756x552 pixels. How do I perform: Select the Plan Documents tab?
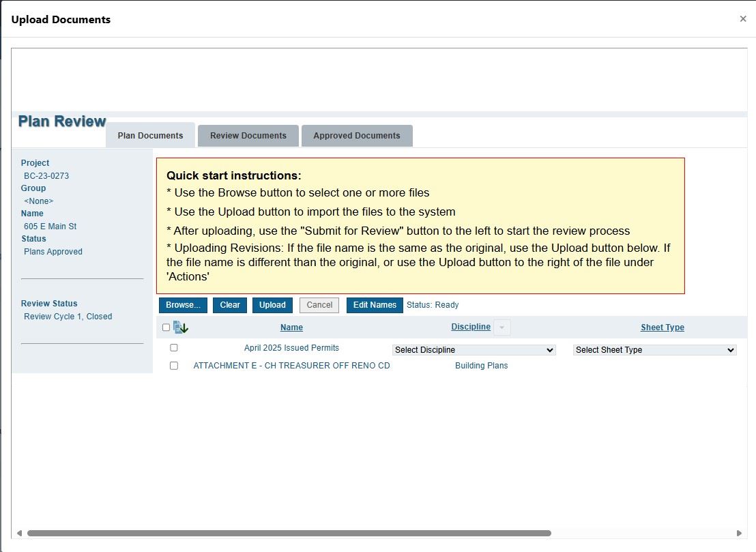coord(150,136)
